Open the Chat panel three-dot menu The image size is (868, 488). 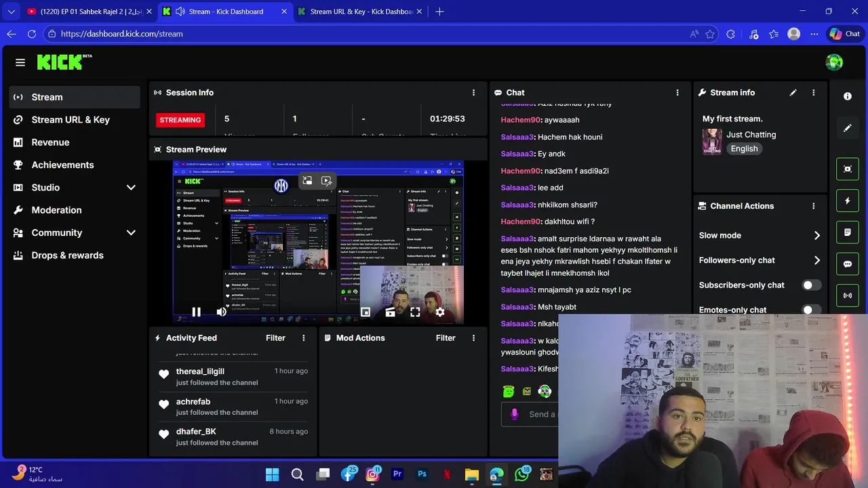677,93
